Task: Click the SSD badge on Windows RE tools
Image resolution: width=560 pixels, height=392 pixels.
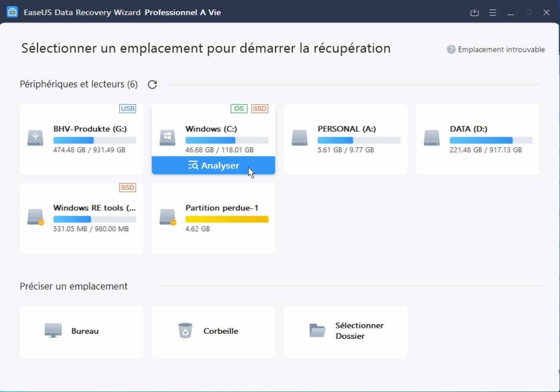Action: tap(128, 187)
